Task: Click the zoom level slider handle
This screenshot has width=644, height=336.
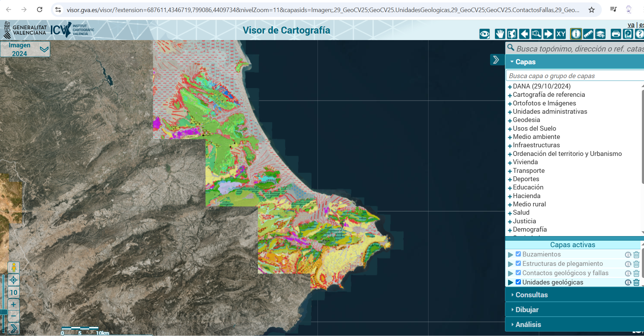Action: 3,312
